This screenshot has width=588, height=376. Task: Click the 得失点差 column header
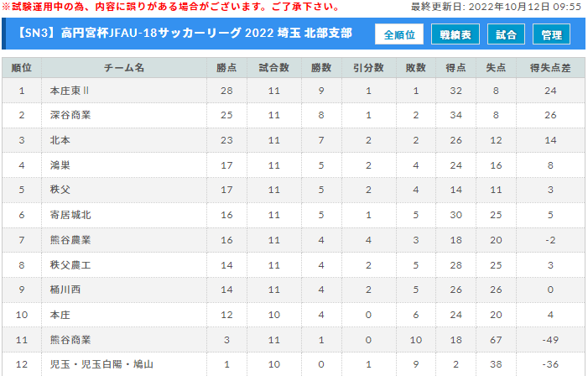[x=550, y=68]
